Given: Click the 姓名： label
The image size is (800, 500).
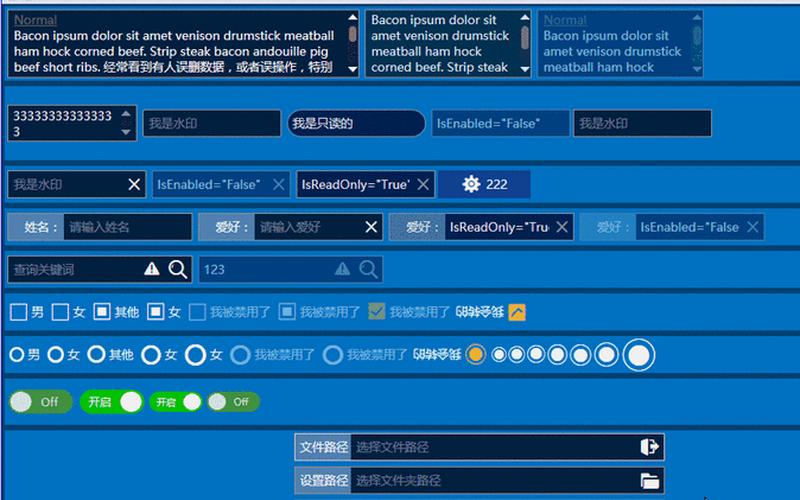Looking at the screenshot, I should tap(36, 227).
